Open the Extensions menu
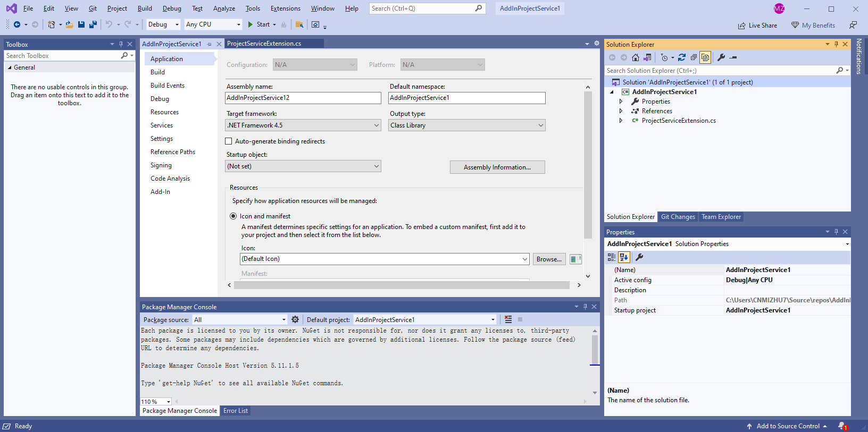This screenshot has width=868, height=432. (x=285, y=9)
